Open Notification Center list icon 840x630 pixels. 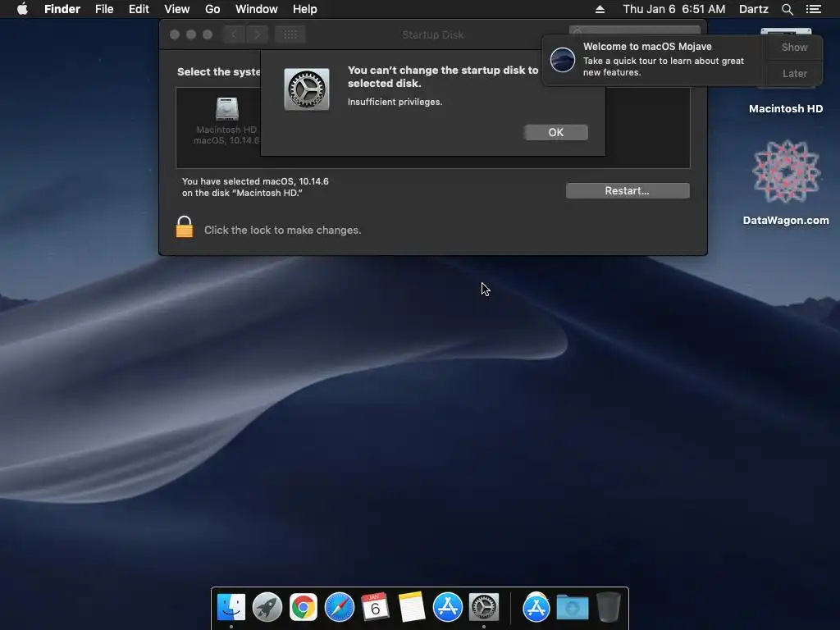pyautogui.click(x=813, y=9)
